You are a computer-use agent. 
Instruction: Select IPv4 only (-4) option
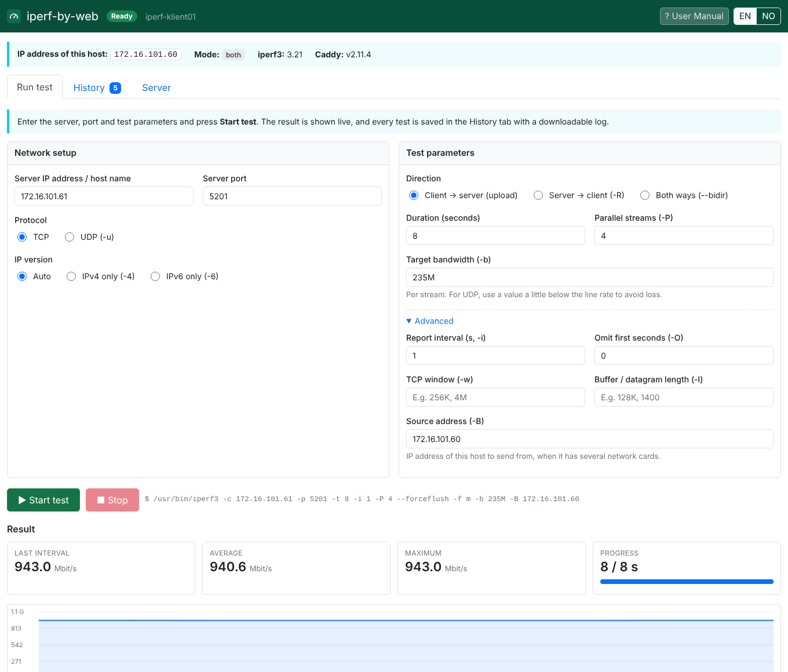pos(71,276)
